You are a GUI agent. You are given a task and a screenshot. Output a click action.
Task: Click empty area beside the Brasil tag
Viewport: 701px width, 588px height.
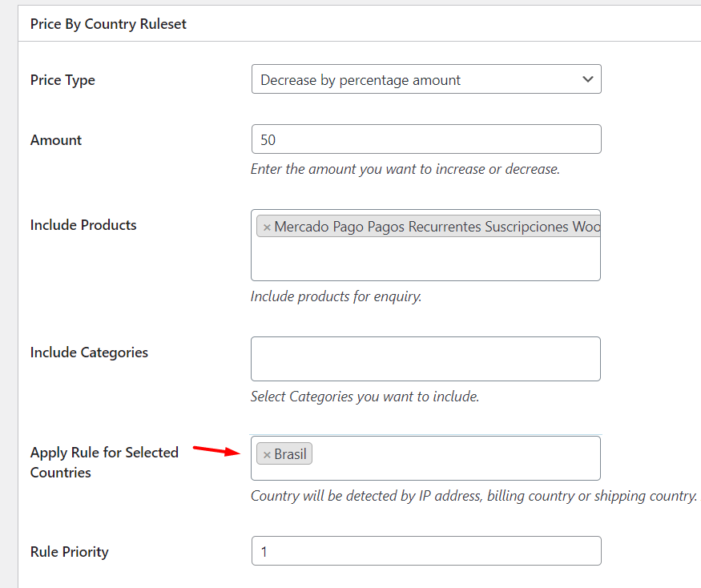(x=455, y=458)
